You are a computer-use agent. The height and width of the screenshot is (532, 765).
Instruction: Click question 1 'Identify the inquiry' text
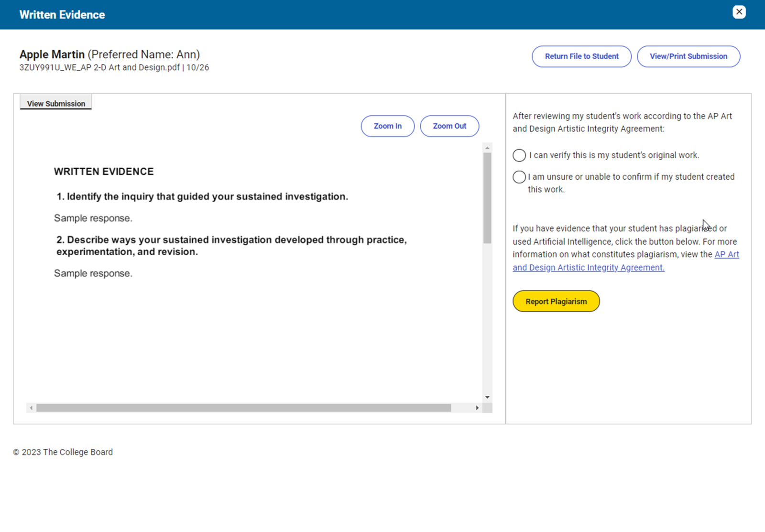(x=202, y=196)
